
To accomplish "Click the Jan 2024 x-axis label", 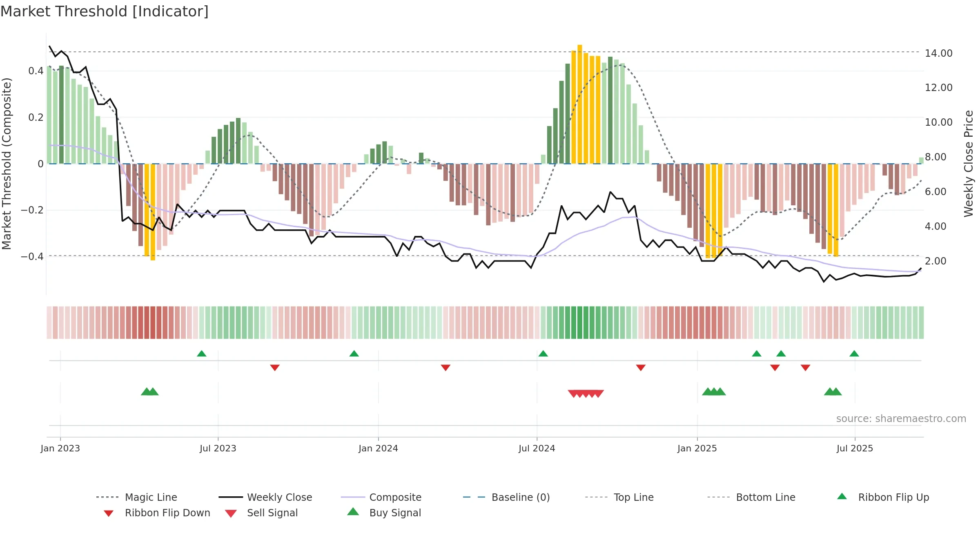I will point(379,449).
